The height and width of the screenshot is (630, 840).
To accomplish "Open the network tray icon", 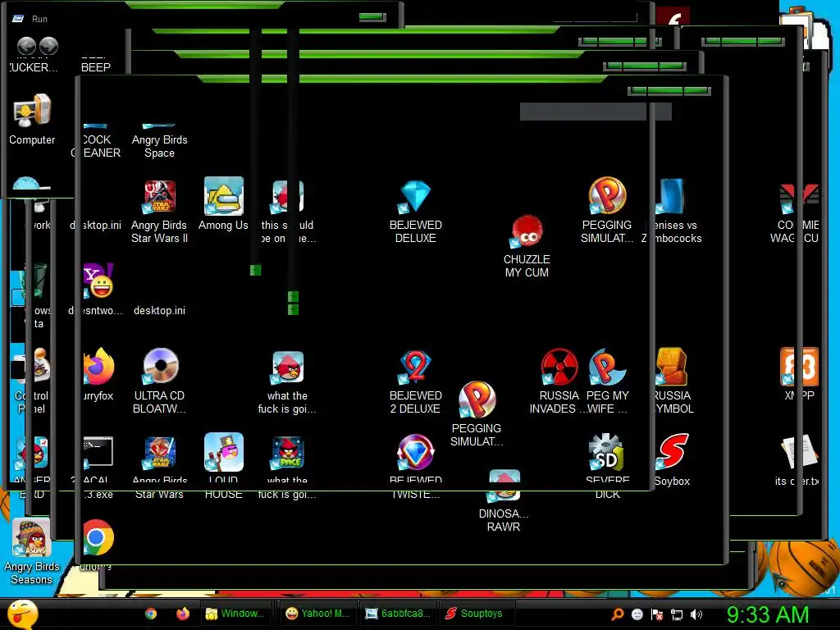I will tap(677, 614).
